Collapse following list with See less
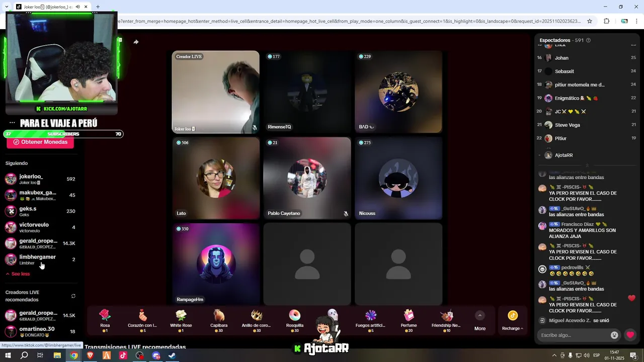Viewport: 644px width, 362px height. (18, 274)
